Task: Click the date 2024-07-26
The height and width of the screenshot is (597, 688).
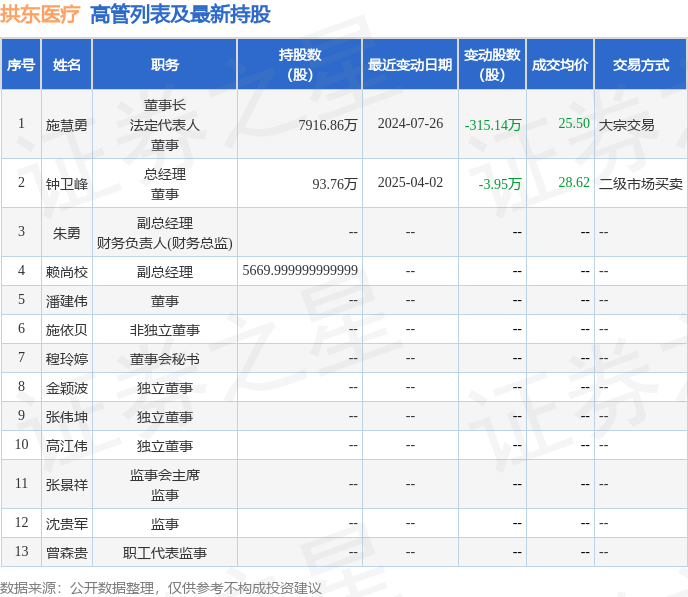Action: point(410,123)
